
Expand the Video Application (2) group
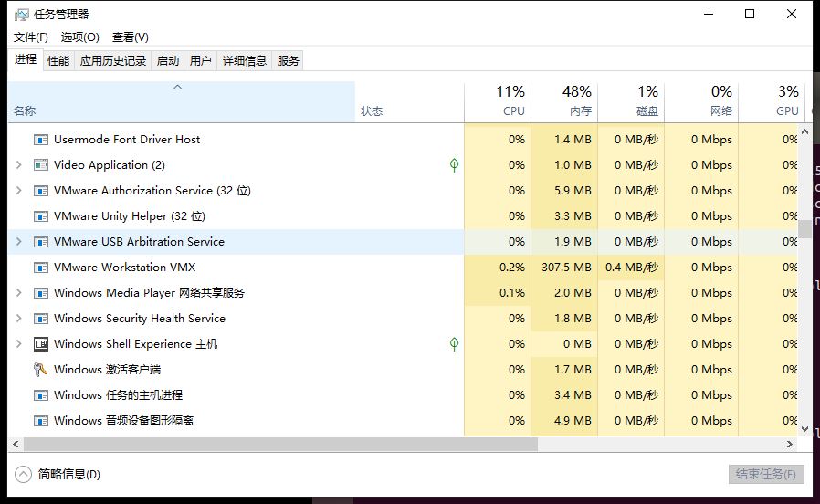[x=19, y=165]
